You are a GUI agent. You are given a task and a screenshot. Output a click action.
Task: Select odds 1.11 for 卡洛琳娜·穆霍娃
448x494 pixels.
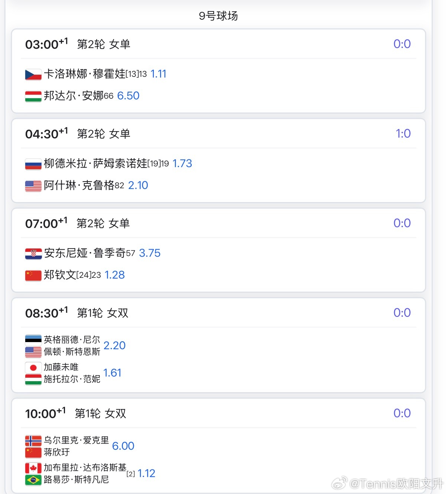pos(158,74)
